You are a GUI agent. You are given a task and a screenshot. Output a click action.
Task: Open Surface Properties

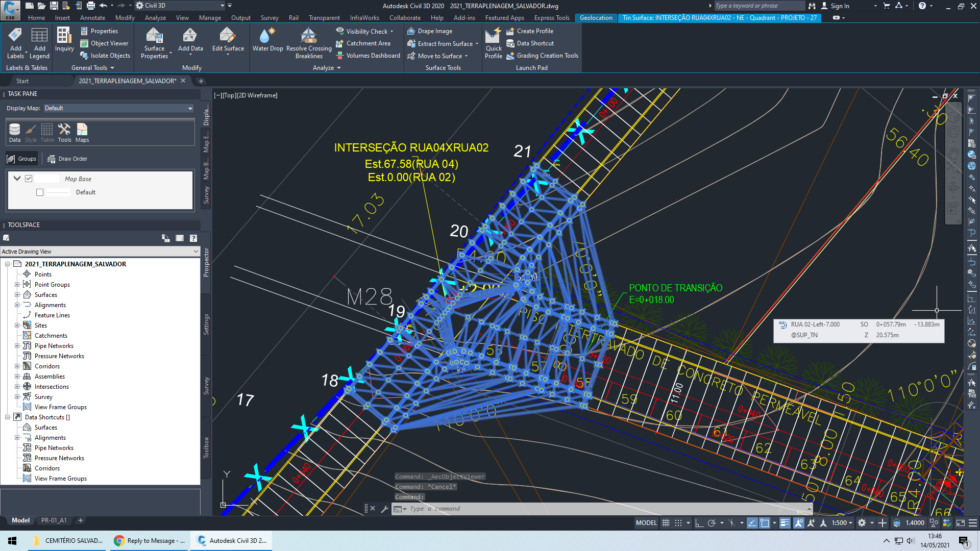(x=154, y=43)
